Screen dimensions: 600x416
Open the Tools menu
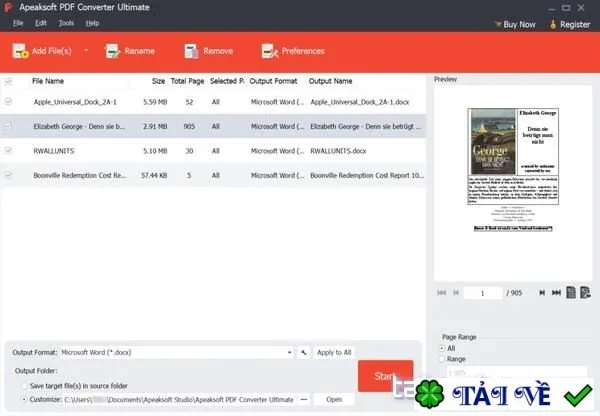[66, 23]
